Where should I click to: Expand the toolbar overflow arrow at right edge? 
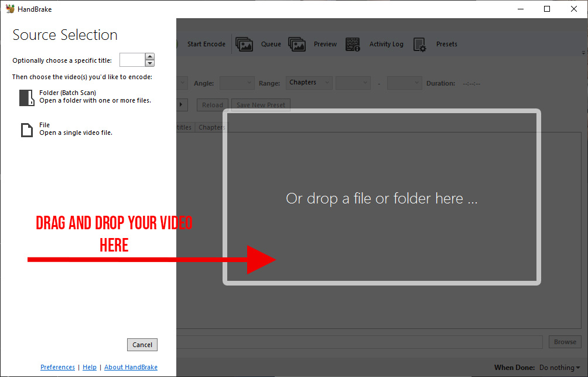[x=583, y=53]
